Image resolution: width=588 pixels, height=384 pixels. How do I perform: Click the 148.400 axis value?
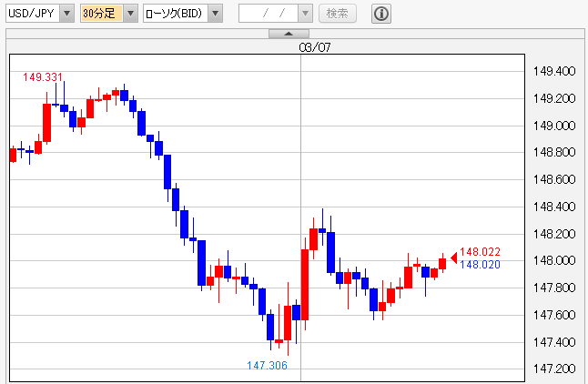(x=554, y=207)
